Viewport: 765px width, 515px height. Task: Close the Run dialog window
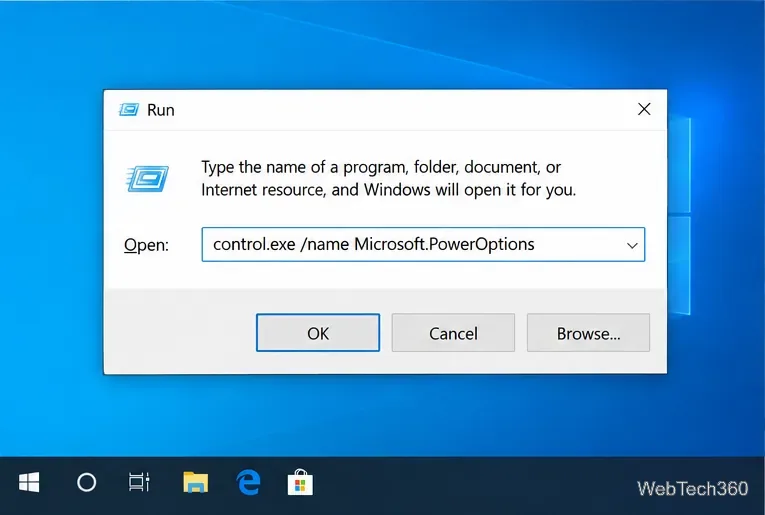click(644, 109)
